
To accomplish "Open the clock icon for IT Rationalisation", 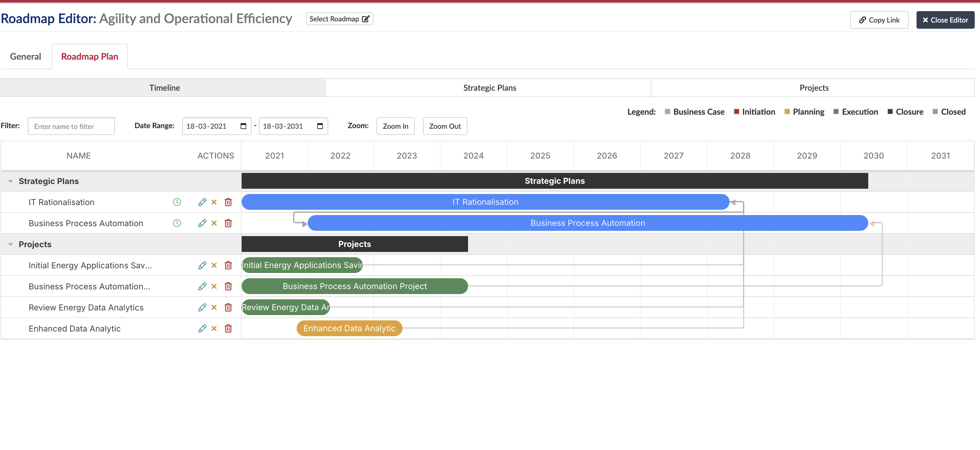I will coord(176,202).
